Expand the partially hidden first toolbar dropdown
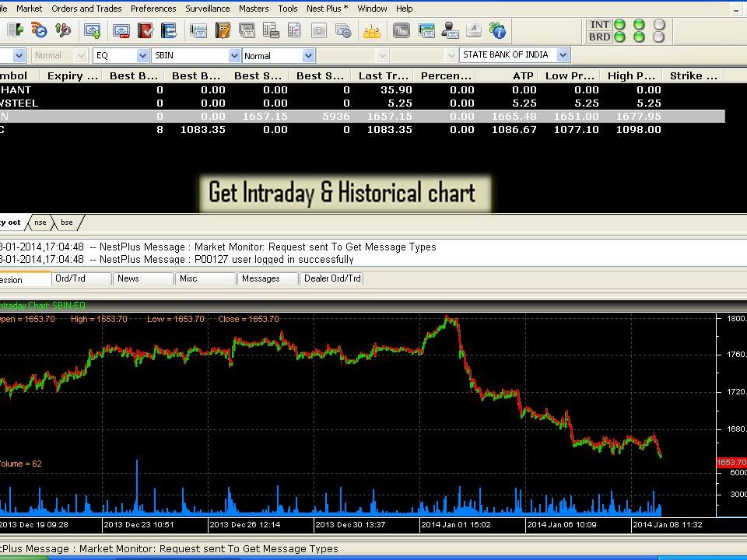This screenshot has width=747, height=560. click(x=19, y=56)
